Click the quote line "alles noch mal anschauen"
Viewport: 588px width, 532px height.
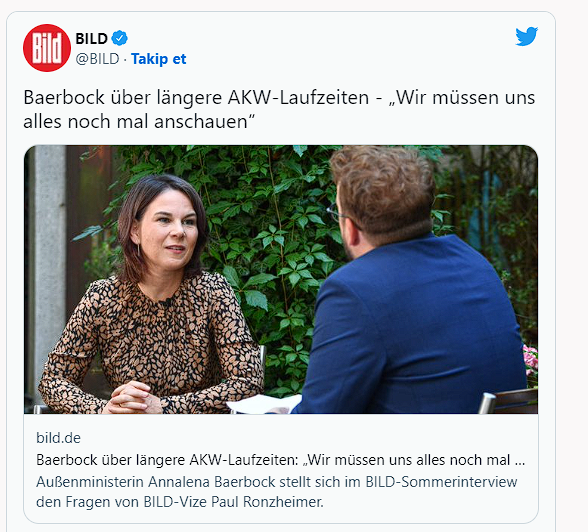pos(139,121)
